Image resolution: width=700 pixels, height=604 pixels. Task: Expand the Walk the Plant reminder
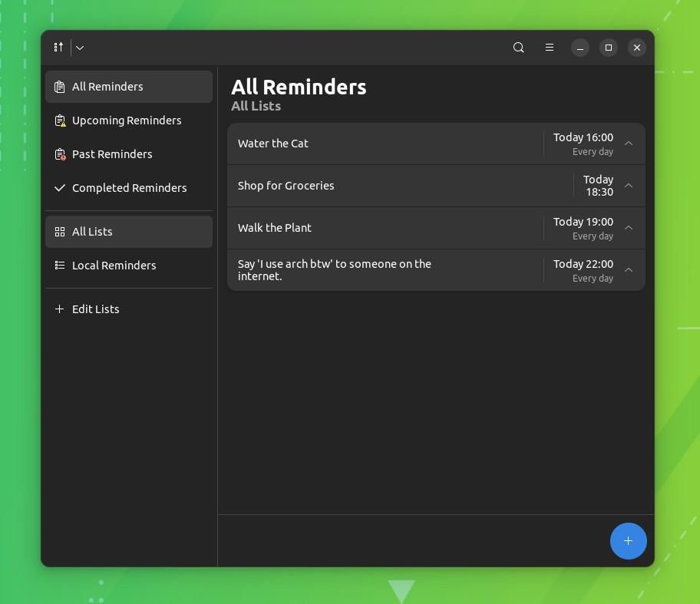(x=628, y=228)
